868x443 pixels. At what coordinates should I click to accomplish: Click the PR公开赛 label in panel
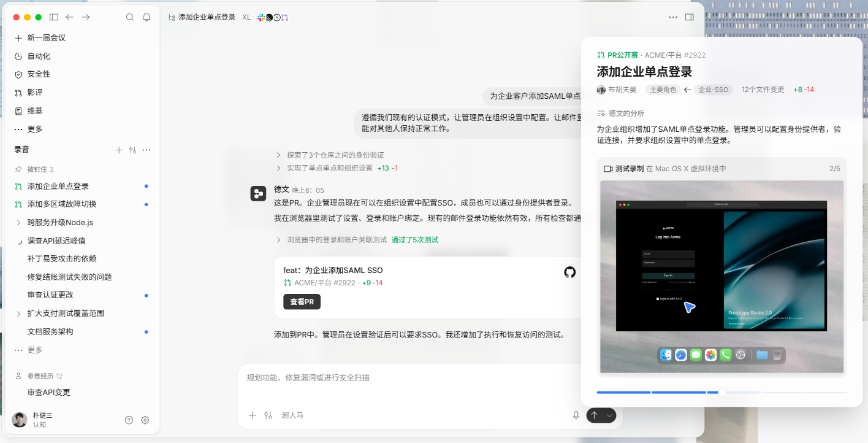pyautogui.click(x=623, y=55)
